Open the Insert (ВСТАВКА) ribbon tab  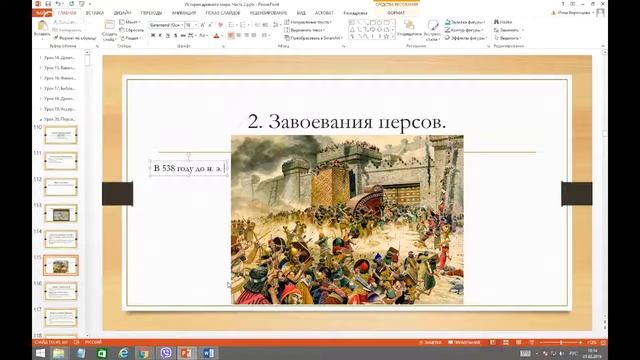(95, 13)
